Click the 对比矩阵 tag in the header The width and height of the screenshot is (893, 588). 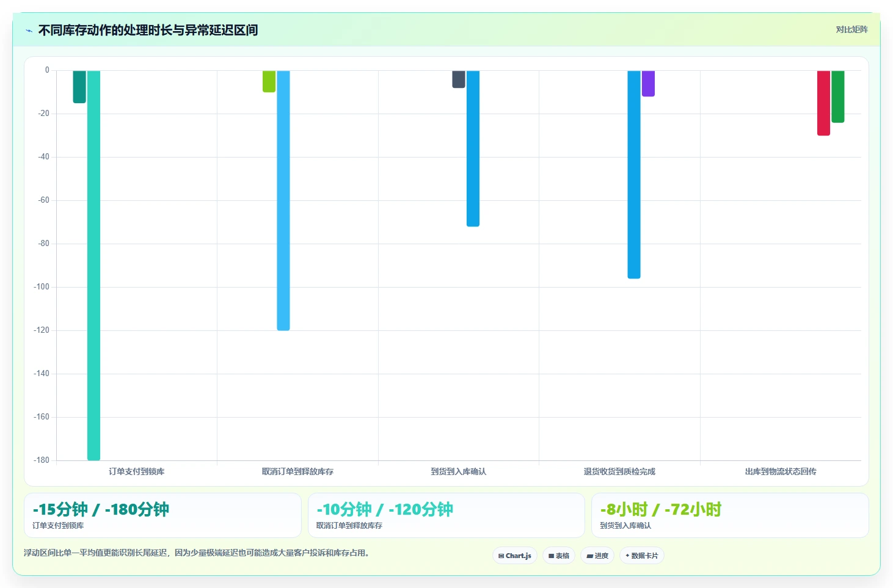(x=851, y=29)
